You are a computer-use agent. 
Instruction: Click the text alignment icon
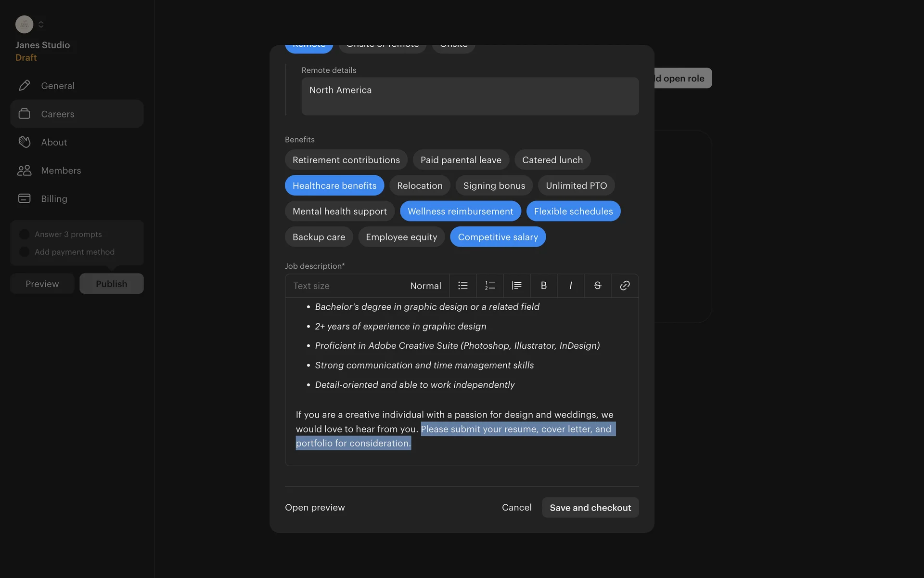[x=516, y=286]
